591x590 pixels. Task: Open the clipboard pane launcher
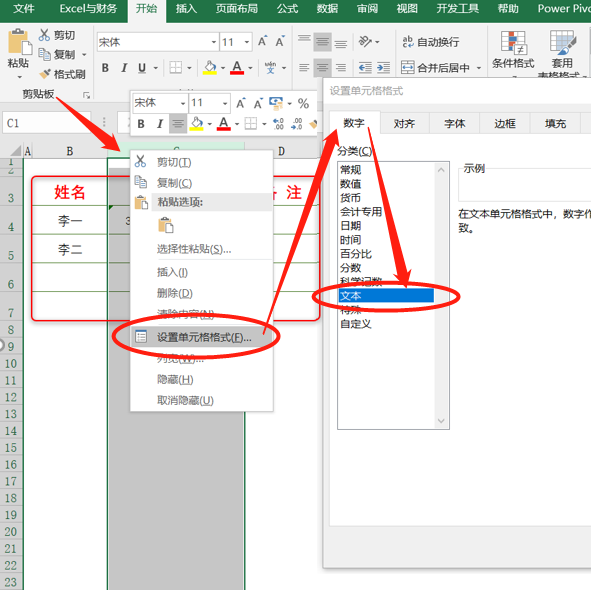pos(86,96)
